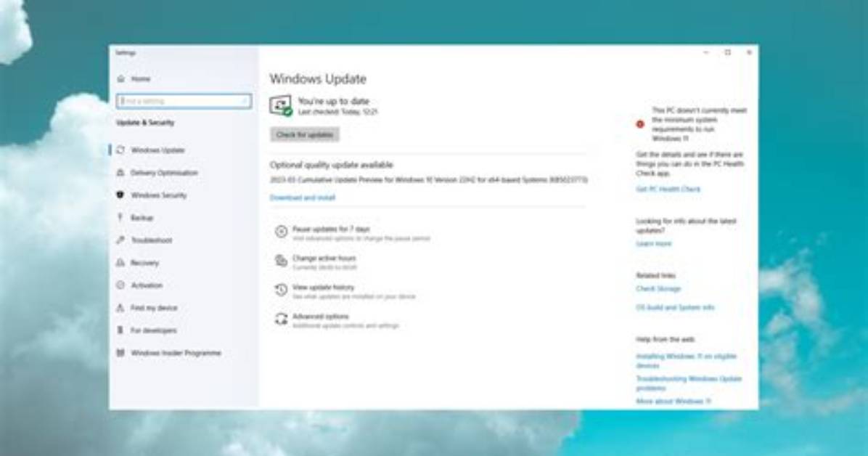Click Optional quality update available text
Viewport: 868px width, 456px height.
click(331, 165)
